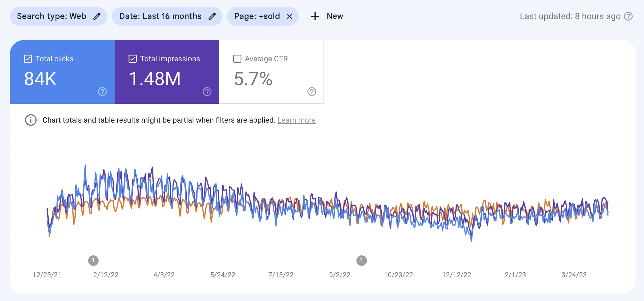
Task: Enable the Average CTR checkbox
Action: pos(237,59)
